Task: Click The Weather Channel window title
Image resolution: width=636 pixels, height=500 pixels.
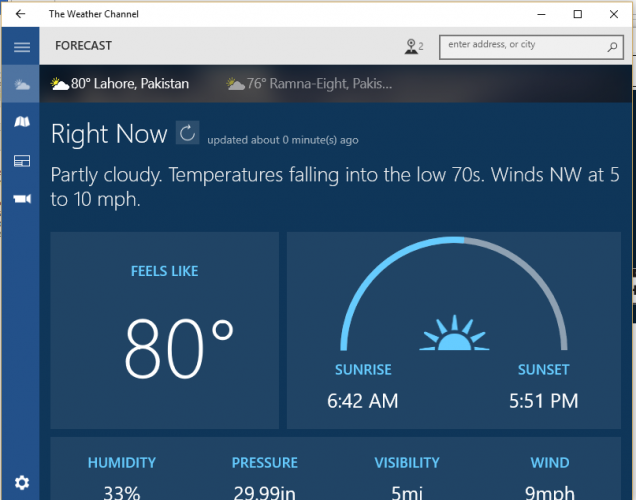Action: tap(94, 14)
